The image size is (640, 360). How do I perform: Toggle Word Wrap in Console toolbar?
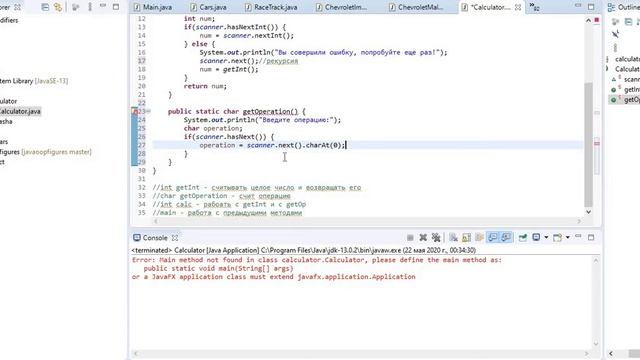click(479, 238)
